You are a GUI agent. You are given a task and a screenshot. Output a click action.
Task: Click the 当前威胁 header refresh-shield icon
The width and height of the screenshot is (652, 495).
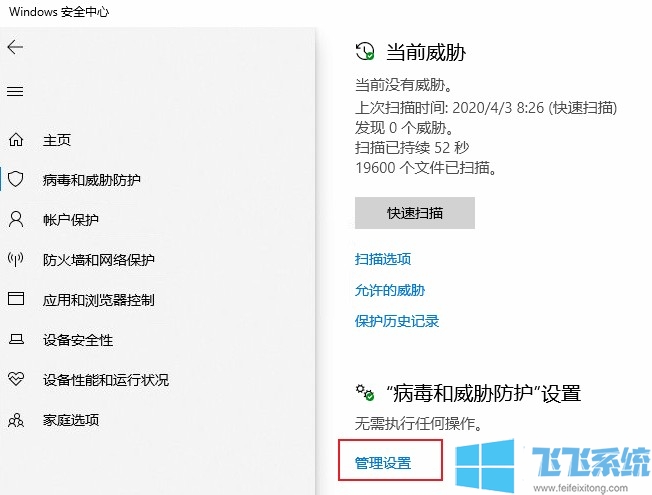pyautogui.click(x=366, y=52)
